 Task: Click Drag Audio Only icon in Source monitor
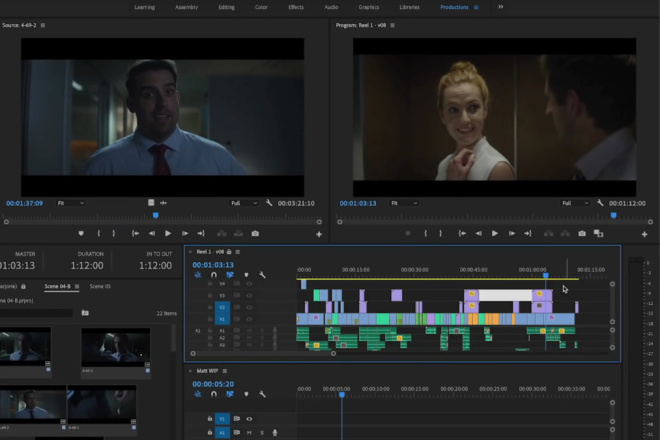[163, 203]
